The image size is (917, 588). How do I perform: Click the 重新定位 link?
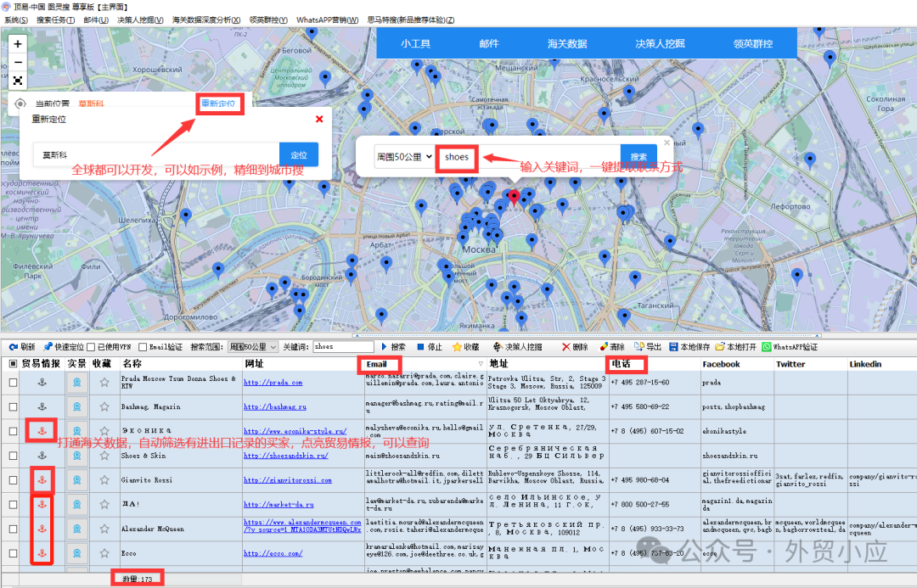point(218,104)
